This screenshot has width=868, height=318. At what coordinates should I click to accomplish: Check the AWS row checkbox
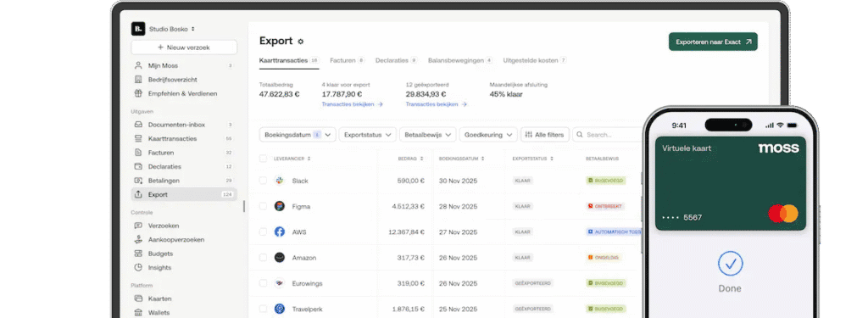tap(263, 232)
